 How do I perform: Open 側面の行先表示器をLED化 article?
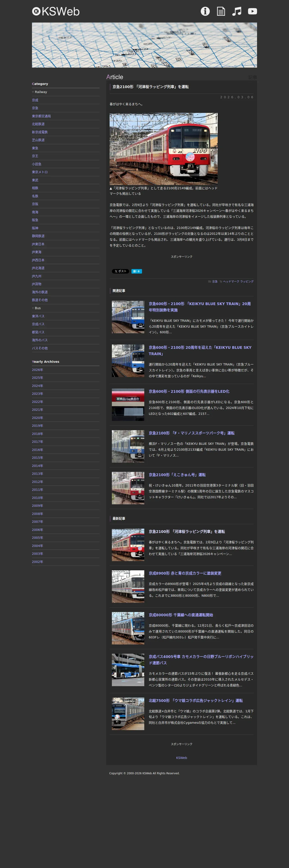pos(189,392)
